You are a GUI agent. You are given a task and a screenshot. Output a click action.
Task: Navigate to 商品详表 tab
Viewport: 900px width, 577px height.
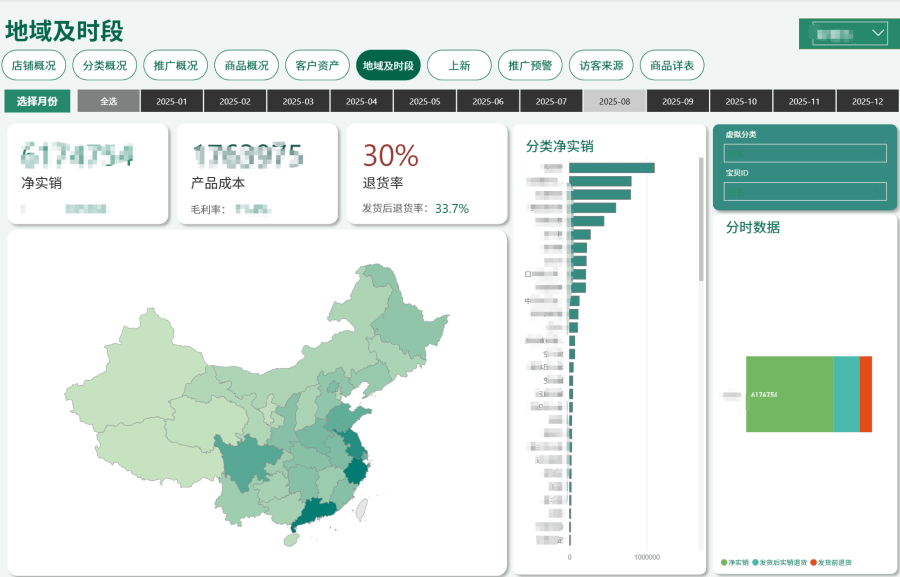(672, 66)
